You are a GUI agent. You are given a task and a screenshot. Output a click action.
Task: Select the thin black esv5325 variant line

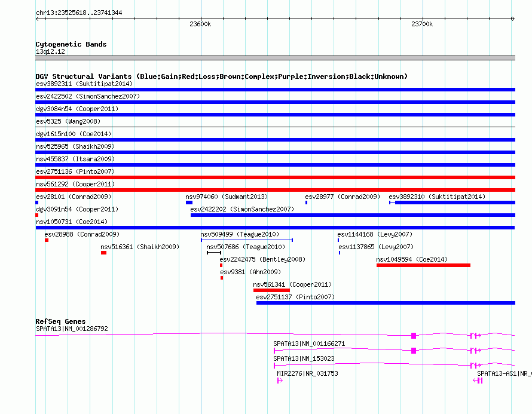[275, 127]
